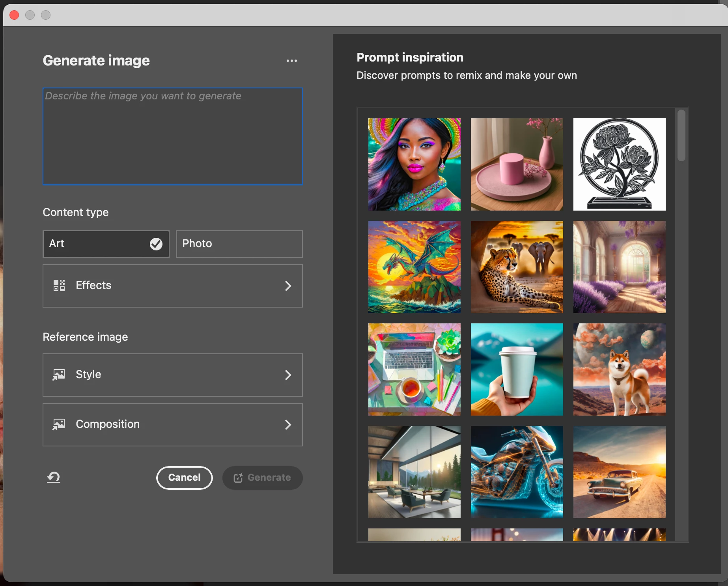This screenshot has height=586, width=728.
Task: Click the reset settings arrow icon
Action: pyautogui.click(x=54, y=477)
